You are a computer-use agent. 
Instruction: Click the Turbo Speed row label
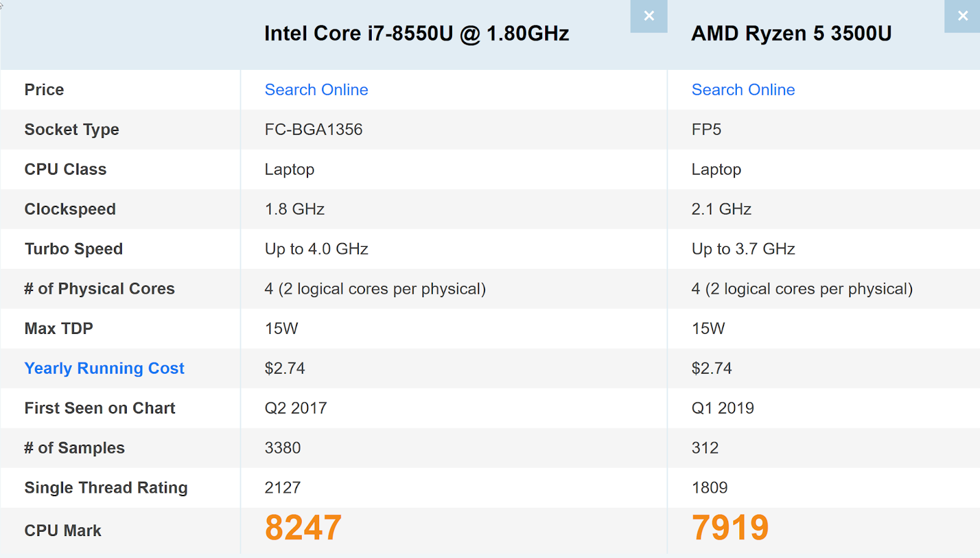pyautogui.click(x=73, y=249)
